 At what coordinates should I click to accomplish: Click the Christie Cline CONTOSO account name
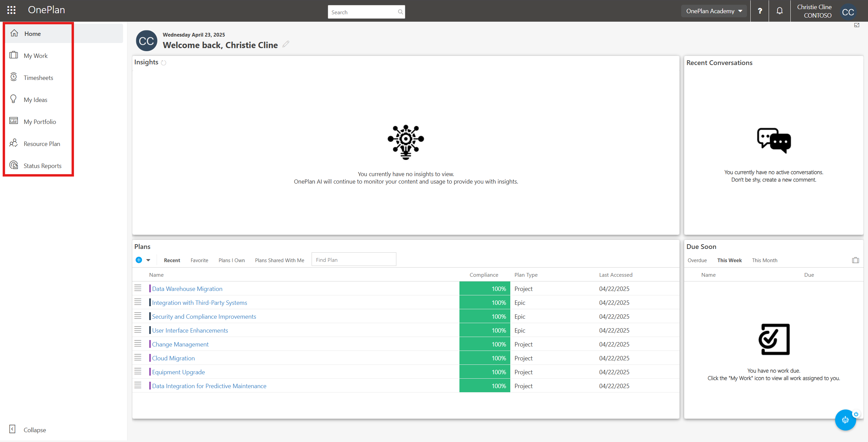814,11
